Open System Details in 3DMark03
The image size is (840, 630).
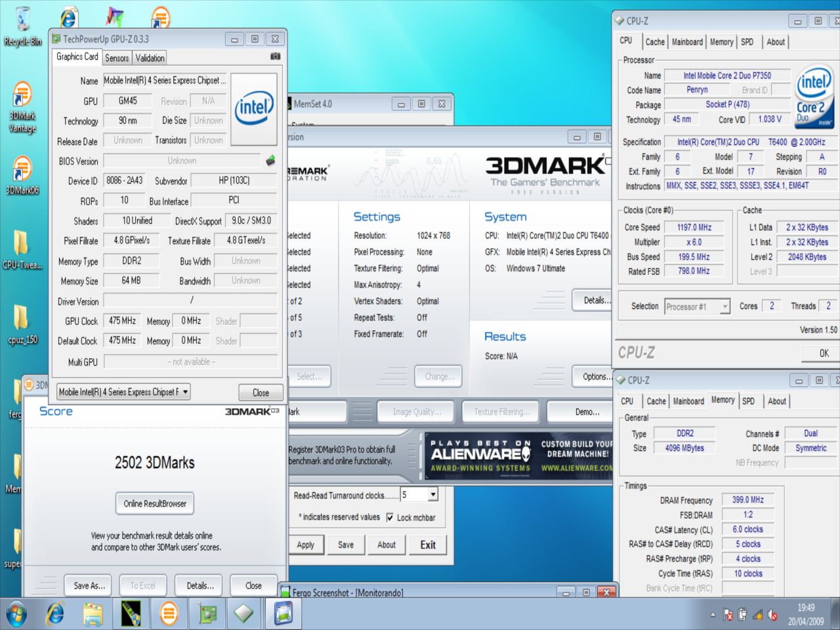tap(594, 300)
